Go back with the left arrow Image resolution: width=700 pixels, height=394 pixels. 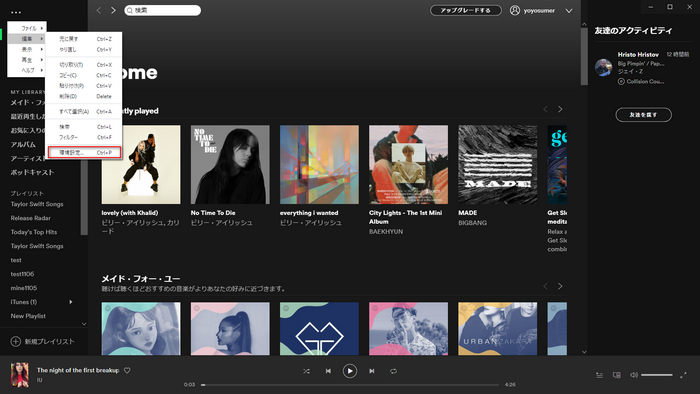pos(99,10)
